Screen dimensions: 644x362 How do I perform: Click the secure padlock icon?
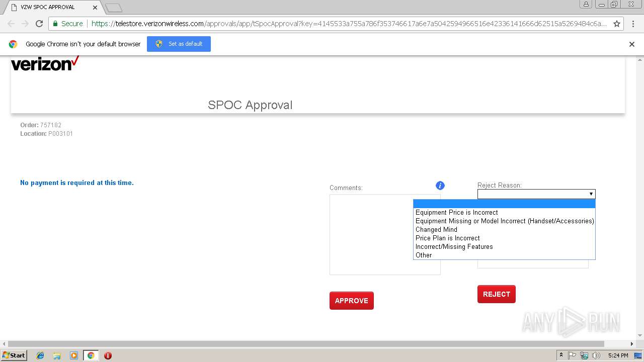(x=55, y=24)
